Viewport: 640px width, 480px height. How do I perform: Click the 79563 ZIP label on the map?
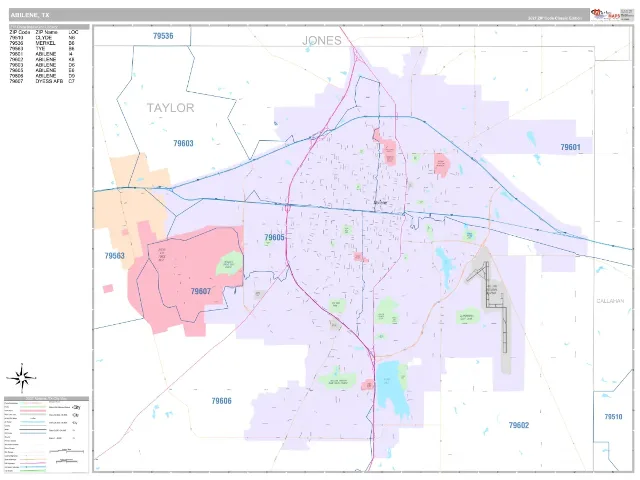point(114,256)
